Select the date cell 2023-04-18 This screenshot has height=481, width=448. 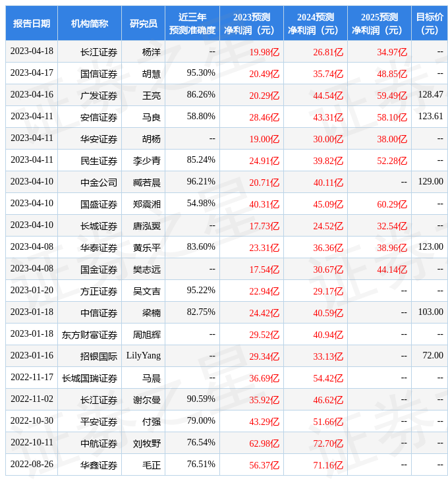(32, 51)
